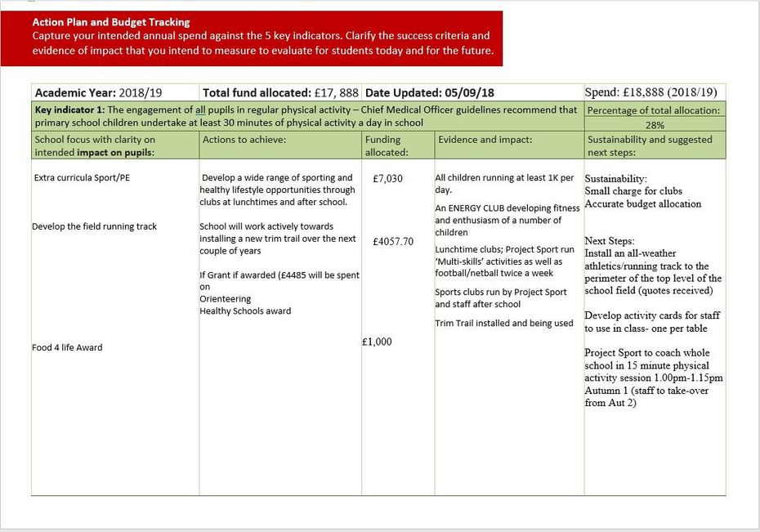Click the 'Accurate budget allocation' line
Screen dimensions: 760x532
[x=642, y=203]
